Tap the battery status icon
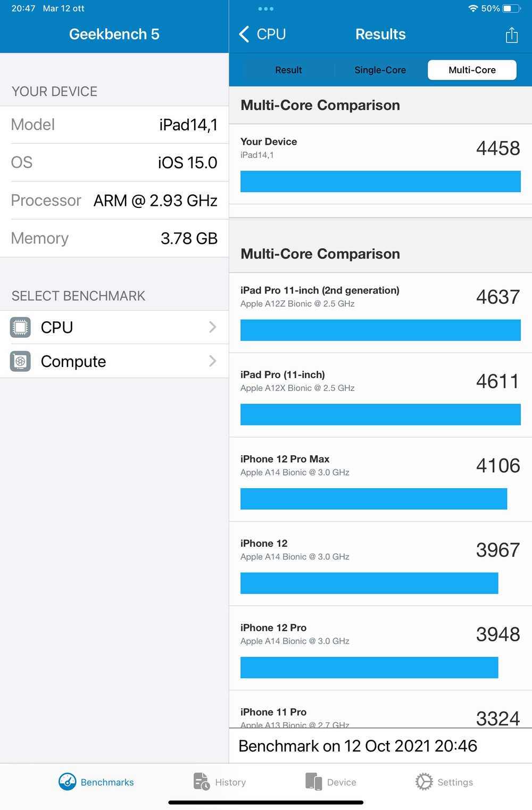The width and height of the screenshot is (532, 810). click(x=511, y=9)
